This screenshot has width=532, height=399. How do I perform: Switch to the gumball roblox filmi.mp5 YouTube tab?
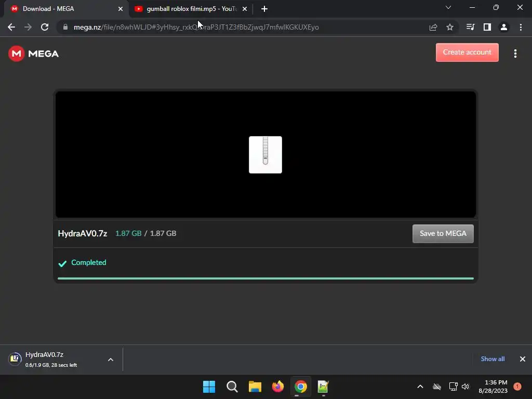click(191, 9)
